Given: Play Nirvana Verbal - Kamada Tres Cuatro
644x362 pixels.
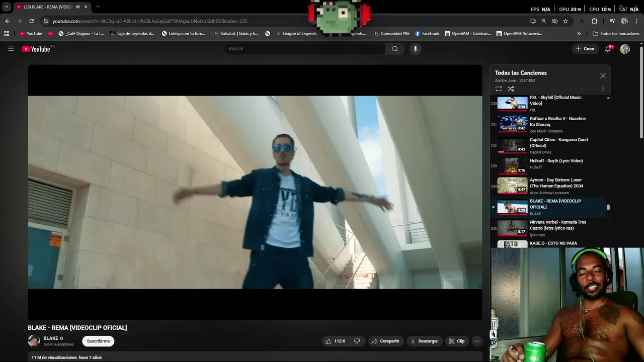Looking at the screenshot, I should (548, 228).
